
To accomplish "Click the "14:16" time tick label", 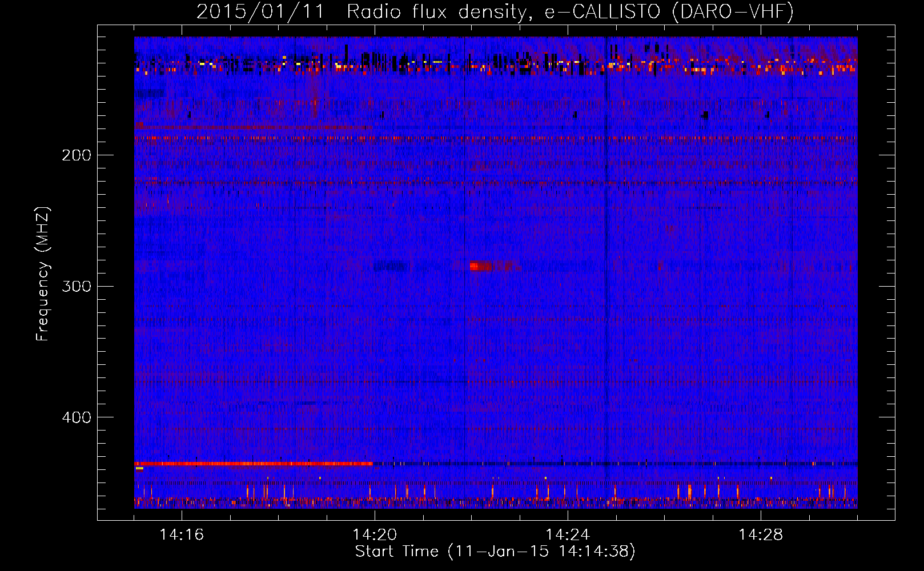I will (182, 534).
